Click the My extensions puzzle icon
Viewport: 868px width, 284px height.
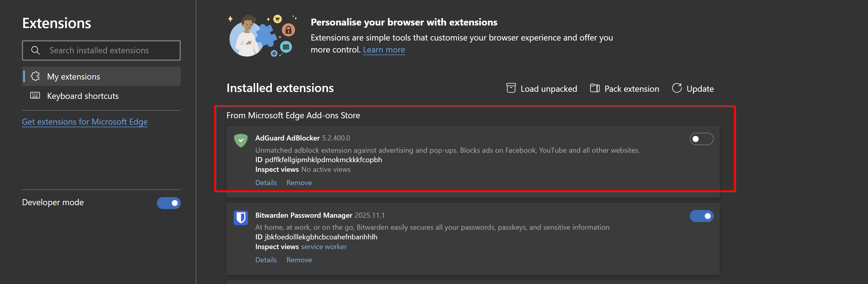click(35, 76)
